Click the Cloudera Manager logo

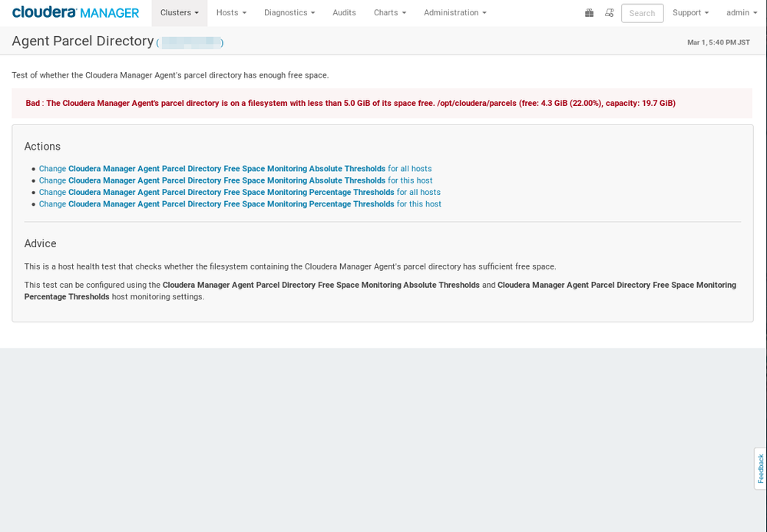74,12
